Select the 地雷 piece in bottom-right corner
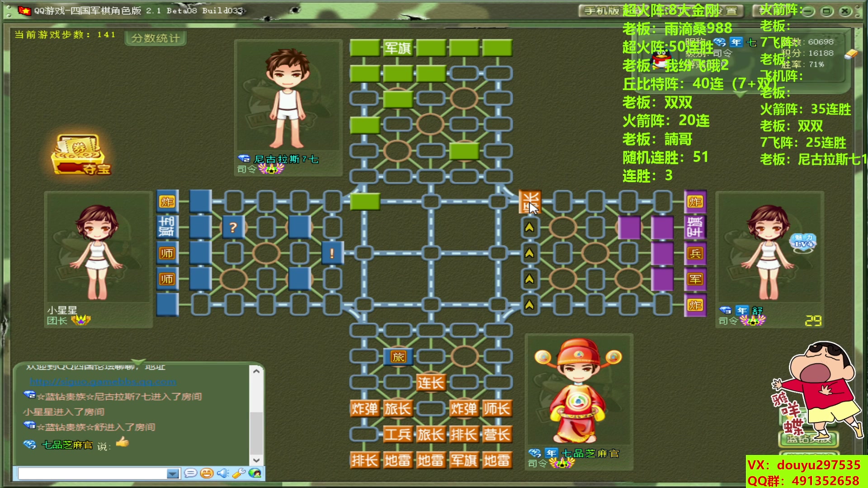The width and height of the screenshot is (868, 488). 497,460
